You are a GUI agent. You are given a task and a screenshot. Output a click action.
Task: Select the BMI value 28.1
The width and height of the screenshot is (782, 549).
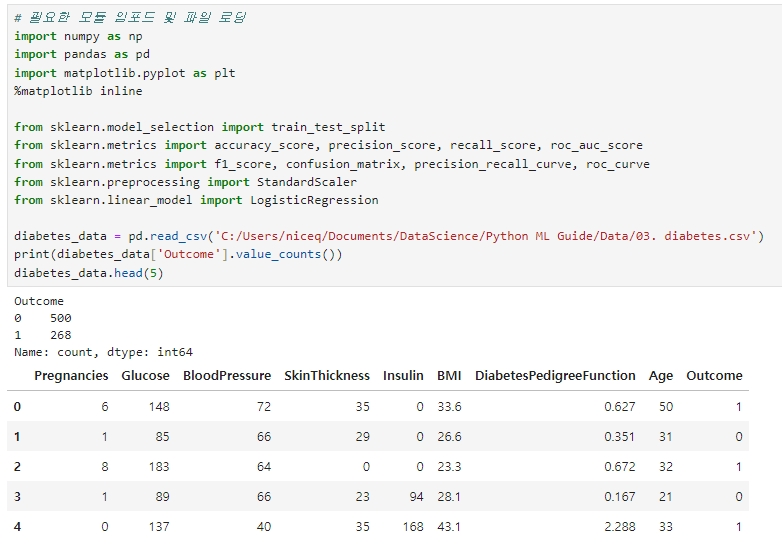449,497
